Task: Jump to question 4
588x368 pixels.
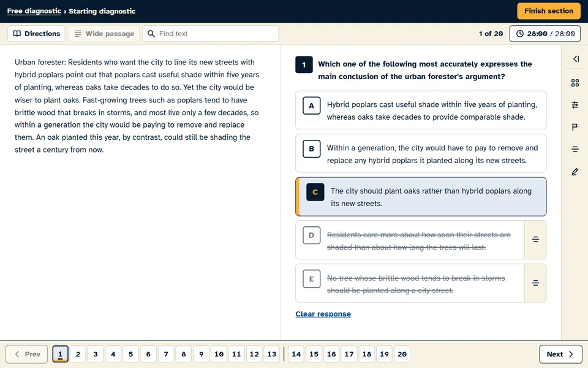Action: [113, 354]
